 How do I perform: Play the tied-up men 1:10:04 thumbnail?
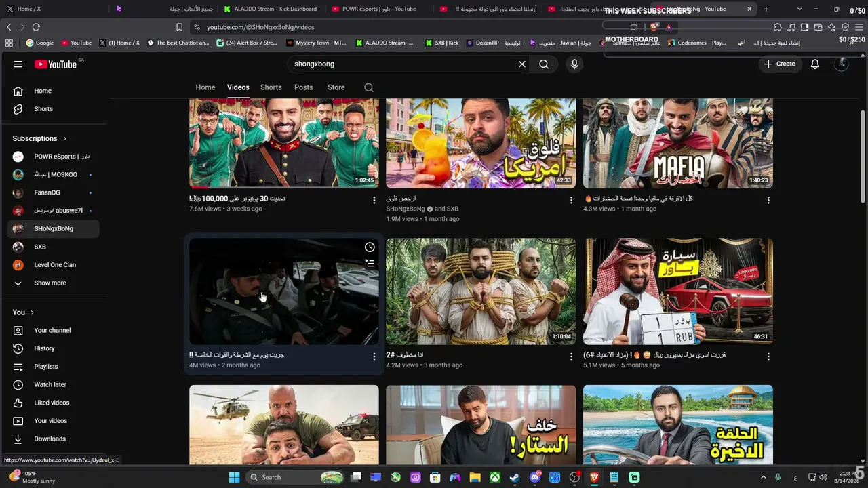pos(481,291)
